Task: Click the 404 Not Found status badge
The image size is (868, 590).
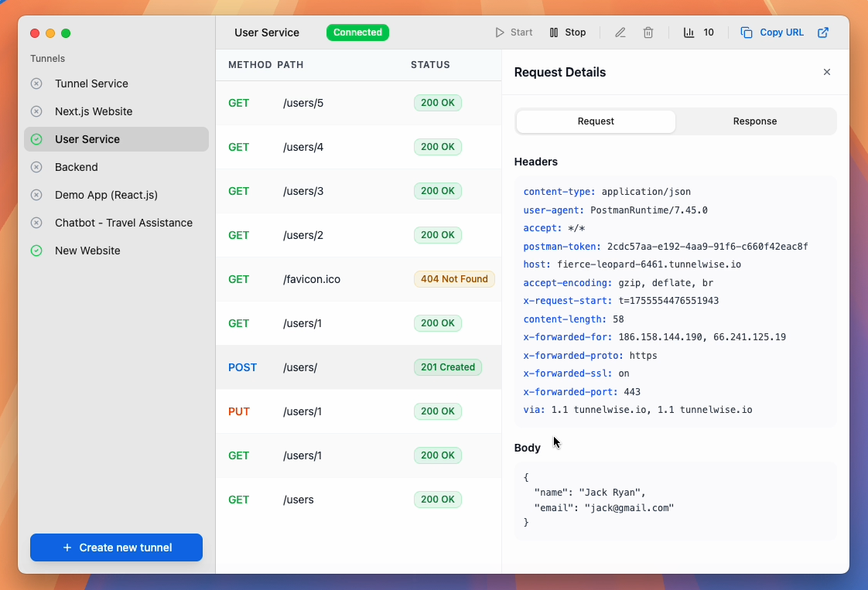Action: 454,279
